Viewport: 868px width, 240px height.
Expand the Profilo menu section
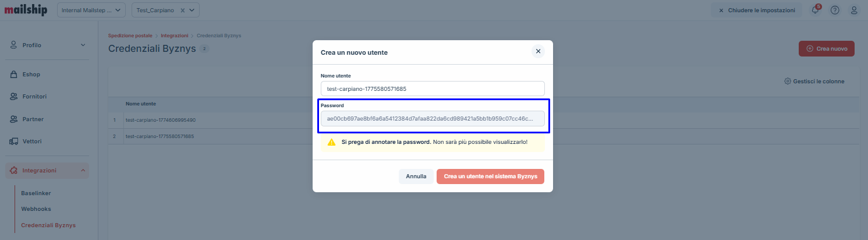coord(83,45)
